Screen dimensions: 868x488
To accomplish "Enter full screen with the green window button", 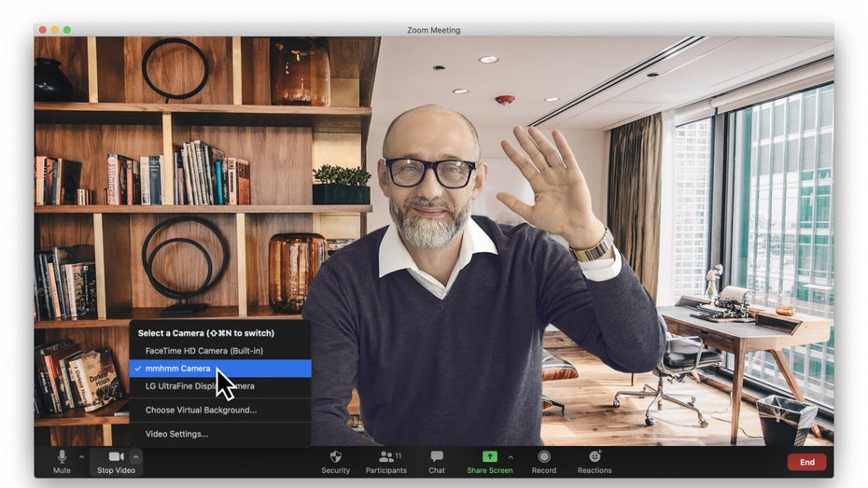I will point(67,30).
